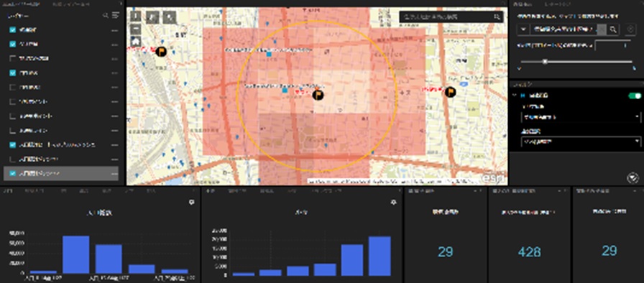Viewport: 644px width, 283px height.
Task: Click the 29 value in leftmost indicator card
Action: click(445, 251)
